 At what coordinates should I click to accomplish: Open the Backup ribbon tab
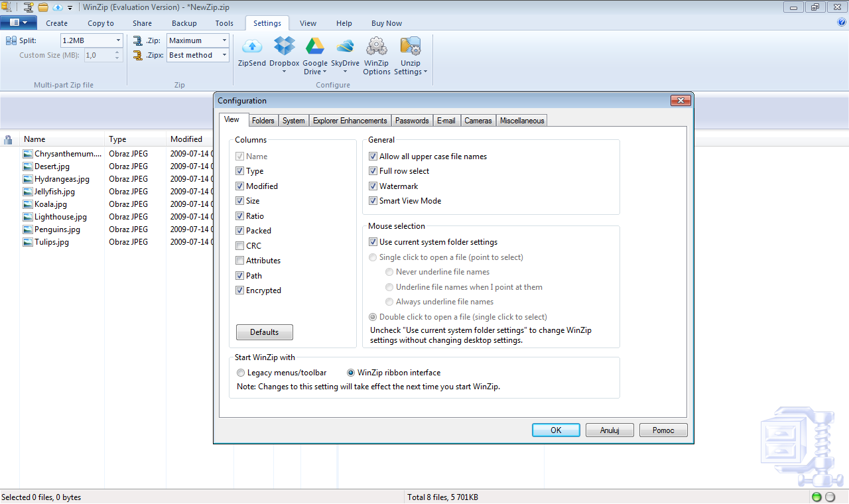pos(184,23)
